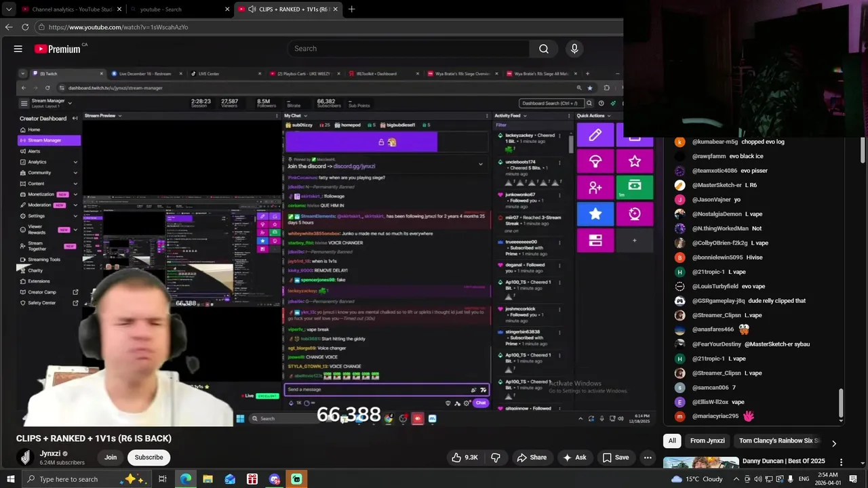Click @JasonVajner's pink J avatar
Image resolution: width=868 pixels, height=488 pixels.
(x=679, y=199)
